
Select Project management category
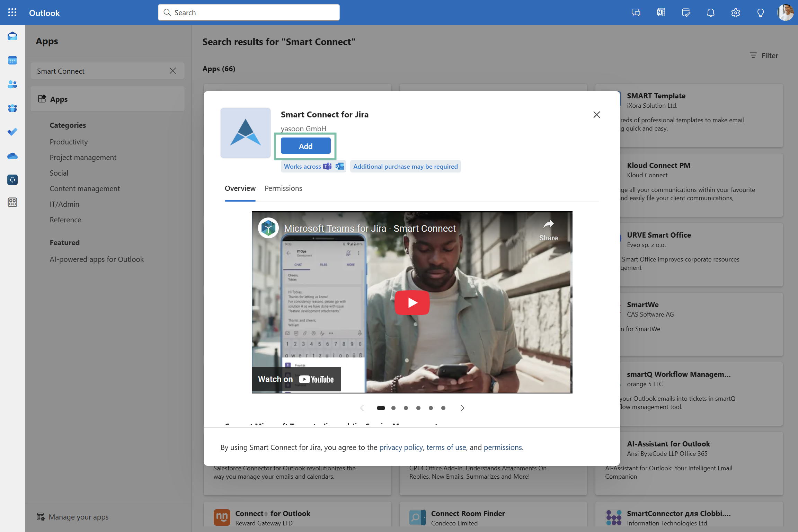[x=83, y=158]
